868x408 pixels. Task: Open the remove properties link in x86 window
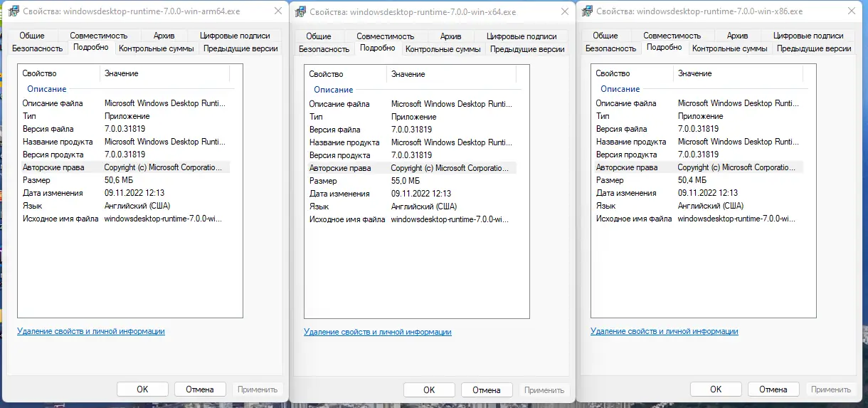tap(665, 331)
